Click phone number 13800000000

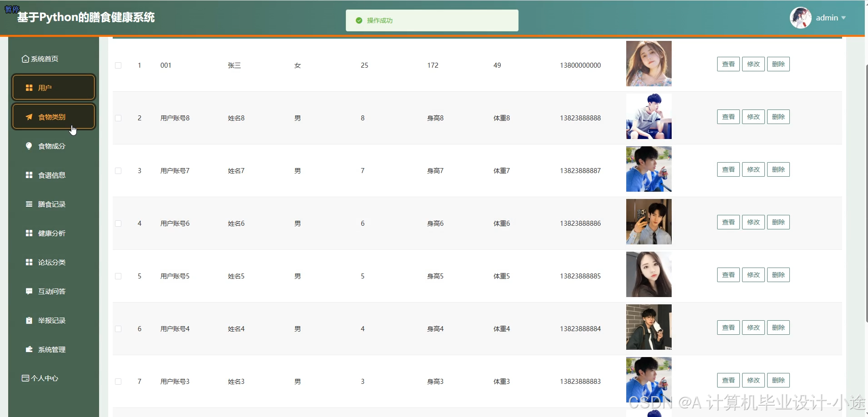[580, 65]
